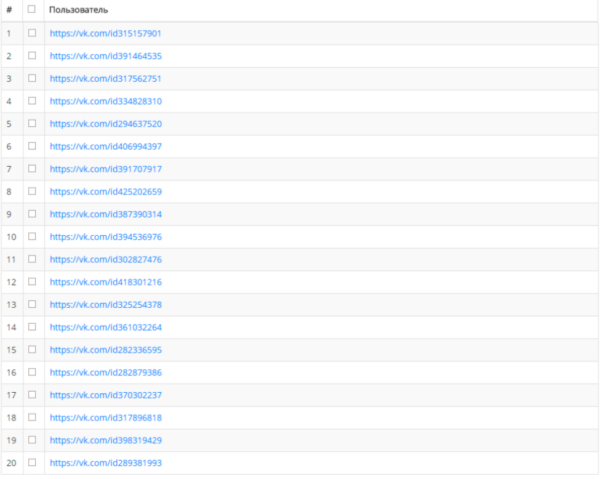This screenshot has height=479, width=600.
Task: Open link https://vk.com/id294637520
Action: tap(106, 124)
